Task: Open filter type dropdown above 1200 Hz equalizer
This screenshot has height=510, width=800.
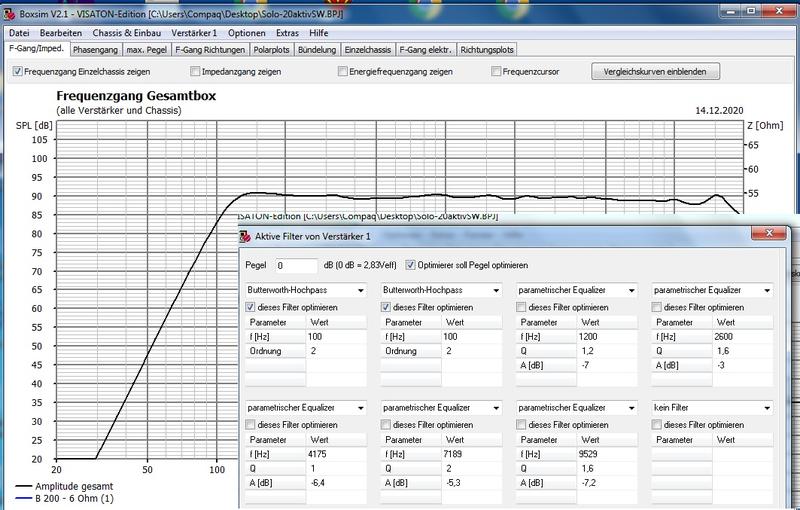Action: [631, 290]
